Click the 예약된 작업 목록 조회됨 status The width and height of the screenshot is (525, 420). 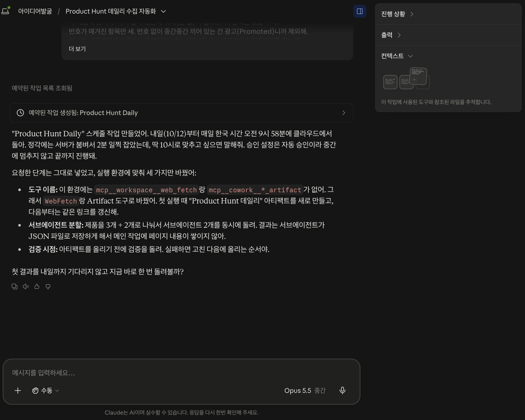(x=42, y=88)
